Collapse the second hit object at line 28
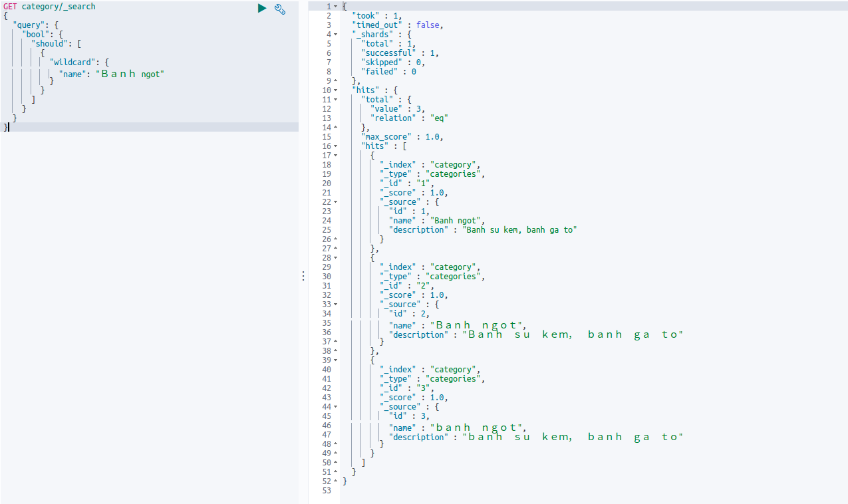 tap(336, 258)
